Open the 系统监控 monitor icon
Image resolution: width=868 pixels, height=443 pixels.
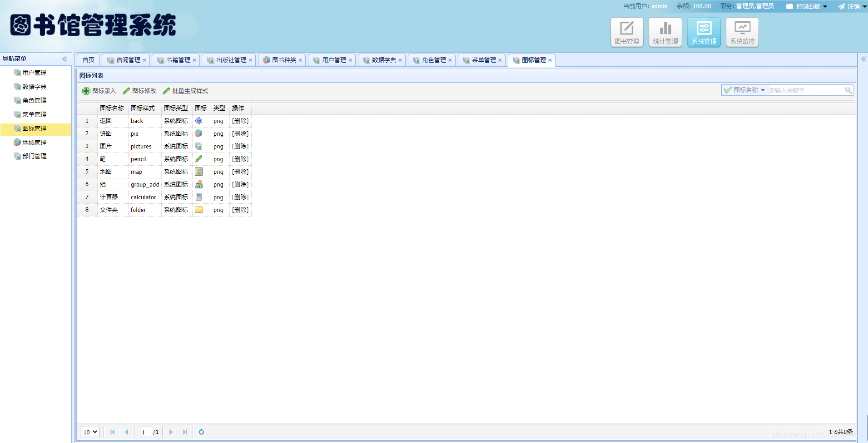(742, 32)
